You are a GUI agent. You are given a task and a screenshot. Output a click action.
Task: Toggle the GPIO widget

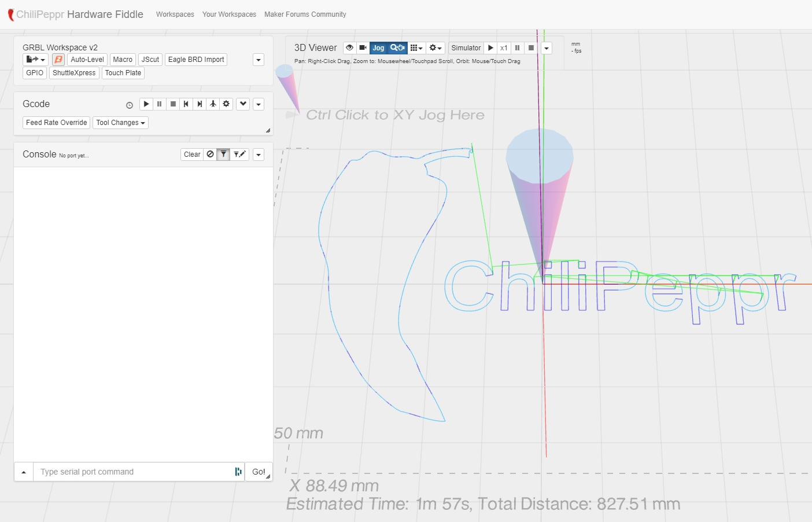pyautogui.click(x=35, y=73)
